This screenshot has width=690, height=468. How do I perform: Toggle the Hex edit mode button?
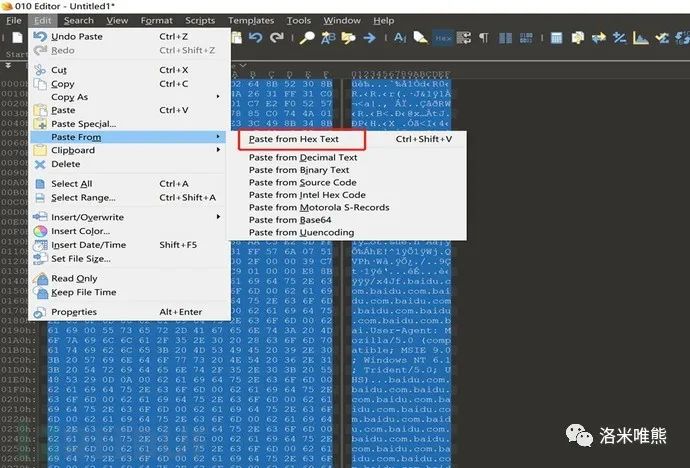point(443,38)
